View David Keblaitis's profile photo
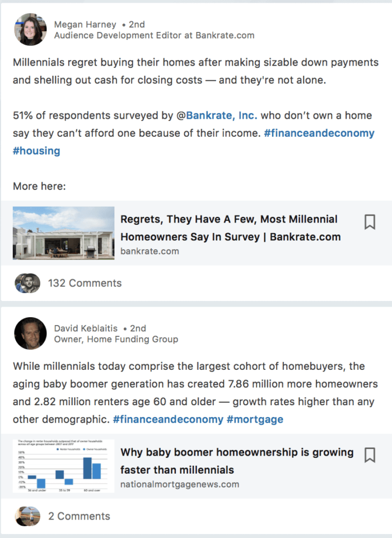392x538 pixels. 30,333
